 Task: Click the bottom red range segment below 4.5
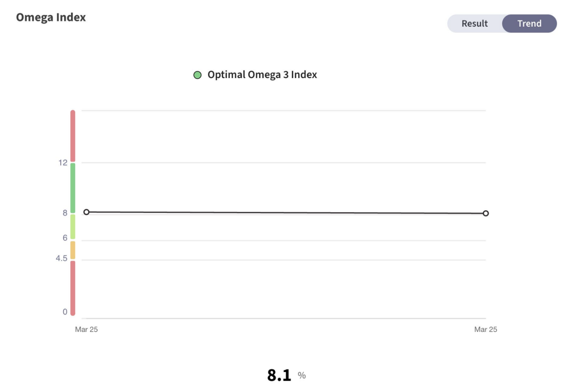73,288
